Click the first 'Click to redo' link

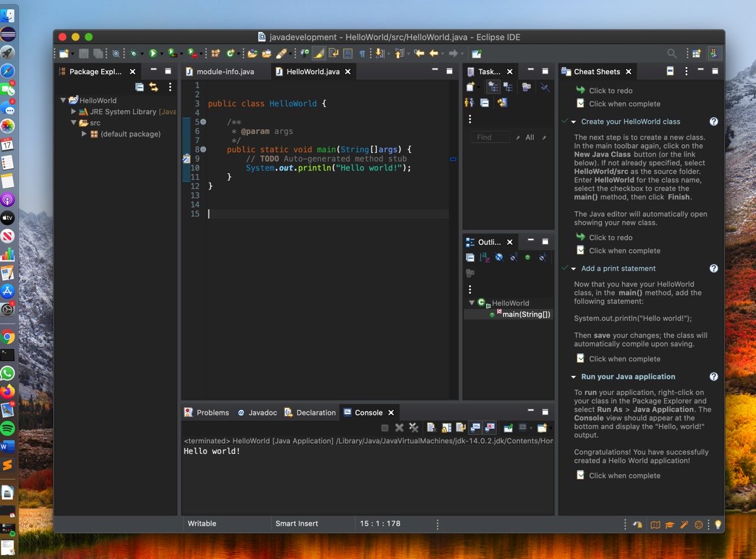click(610, 91)
